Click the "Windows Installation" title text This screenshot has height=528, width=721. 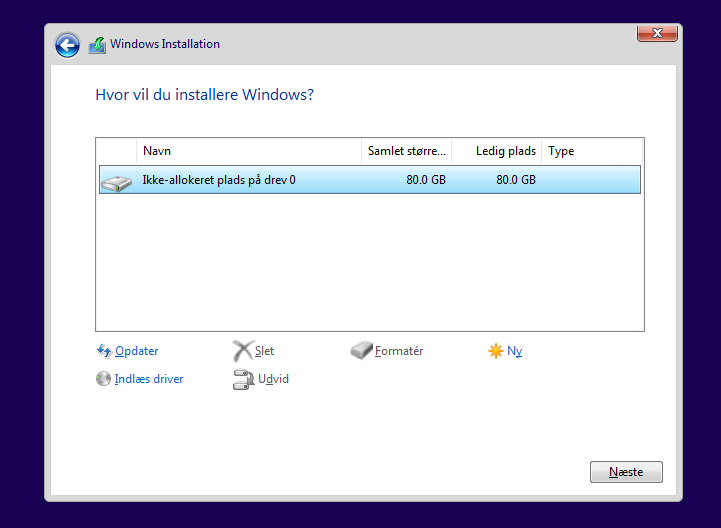[165, 44]
